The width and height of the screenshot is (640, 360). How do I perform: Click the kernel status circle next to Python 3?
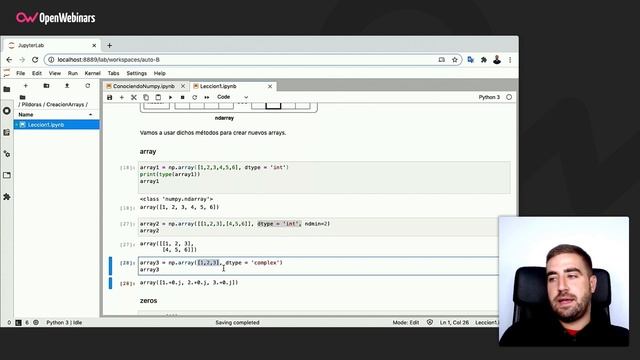[x=509, y=97]
